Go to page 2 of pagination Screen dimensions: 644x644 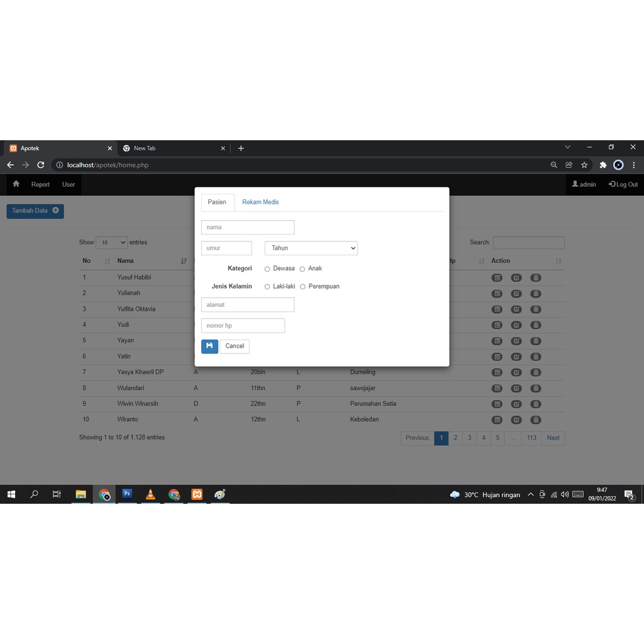(455, 438)
